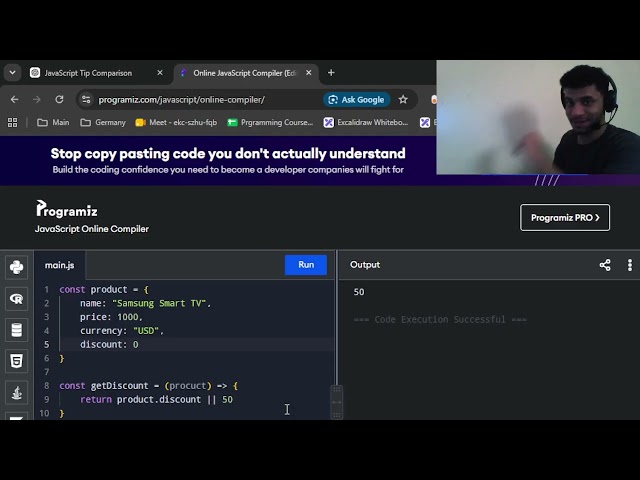
Task: Close the Online JavaScript Compiler tab
Action: coord(309,73)
